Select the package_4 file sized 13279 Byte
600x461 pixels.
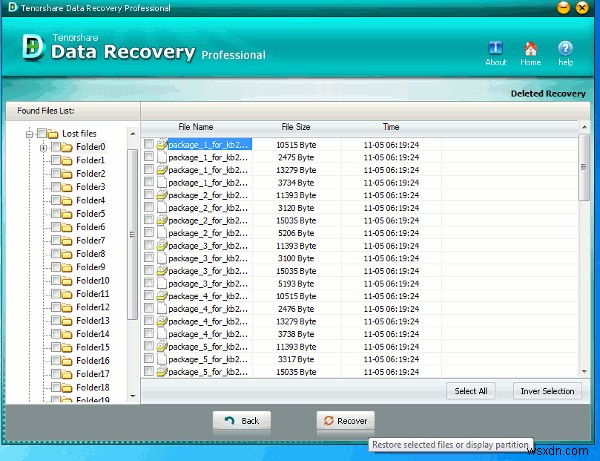pos(208,321)
